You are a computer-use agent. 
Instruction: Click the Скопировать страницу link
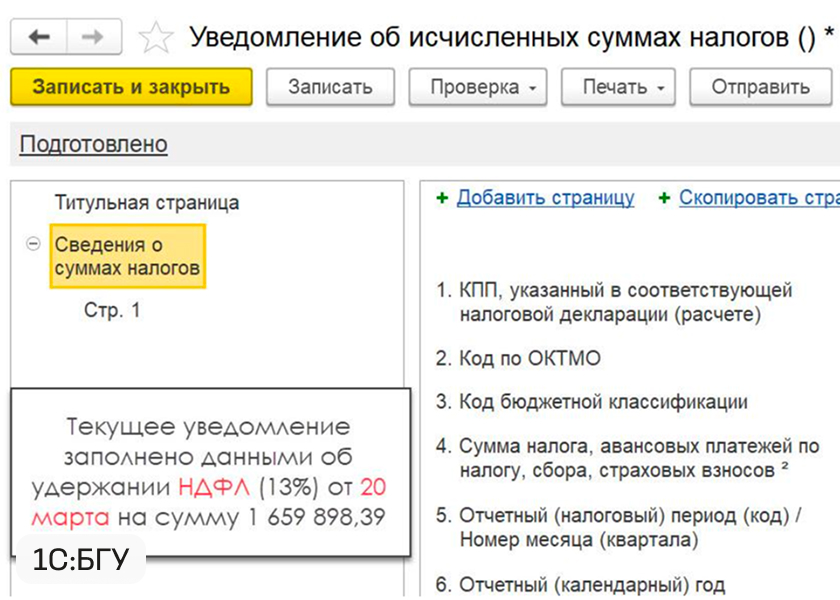pyautogui.click(x=758, y=198)
